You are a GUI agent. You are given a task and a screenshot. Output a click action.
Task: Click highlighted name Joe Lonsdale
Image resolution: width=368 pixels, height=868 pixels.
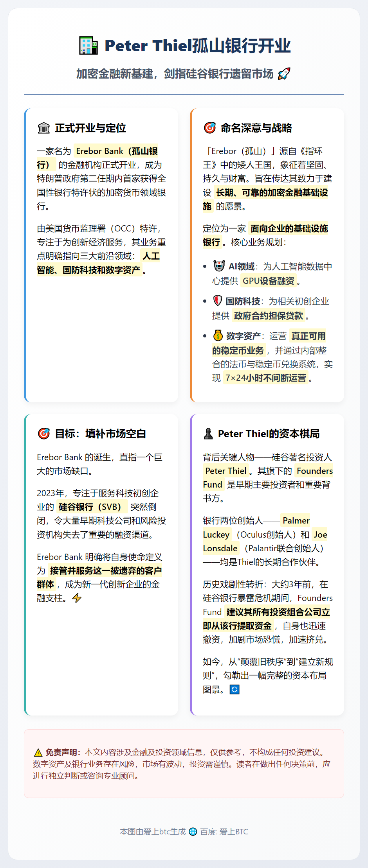[265, 542]
